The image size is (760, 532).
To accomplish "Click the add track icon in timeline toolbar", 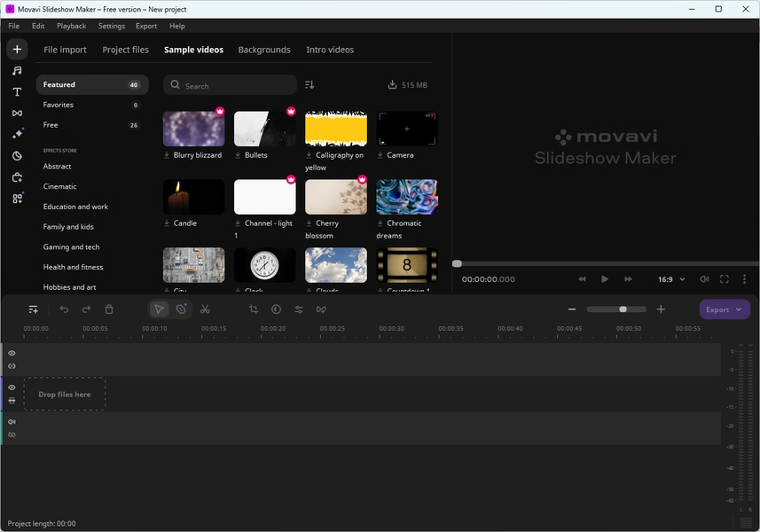I will point(33,309).
